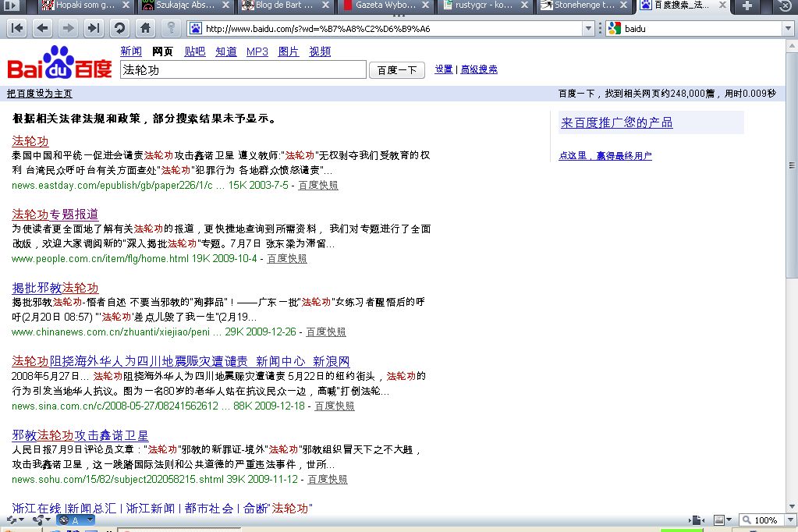Click the Home icon in the toolbar
The width and height of the screenshot is (798, 532).
pyautogui.click(x=145, y=29)
